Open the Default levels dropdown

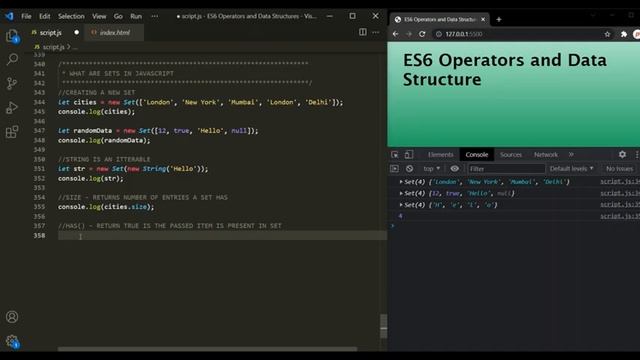click(x=571, y=169)
